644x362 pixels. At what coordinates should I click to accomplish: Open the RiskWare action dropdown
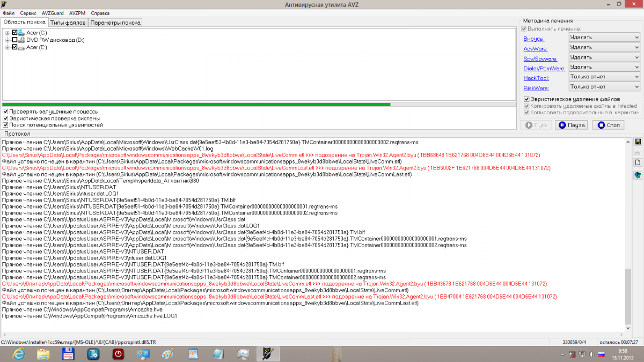pos(604,86)
